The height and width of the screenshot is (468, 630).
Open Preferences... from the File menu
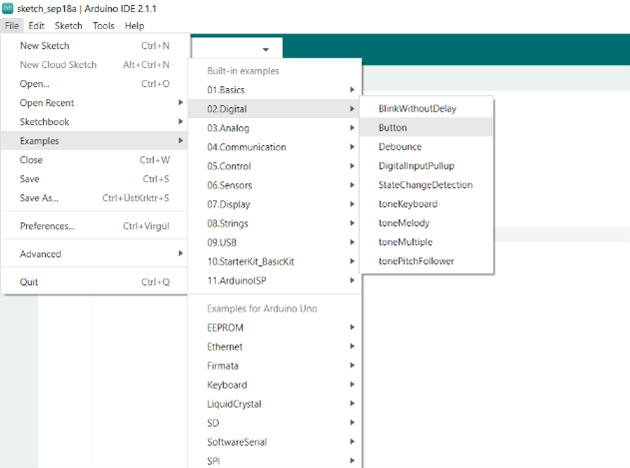pos(95,226)
